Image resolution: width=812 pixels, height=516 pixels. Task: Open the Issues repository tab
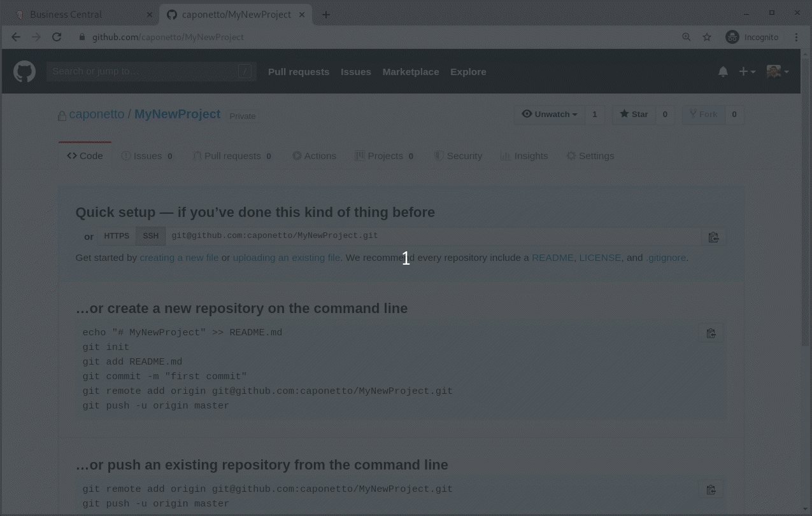(147, 156)
